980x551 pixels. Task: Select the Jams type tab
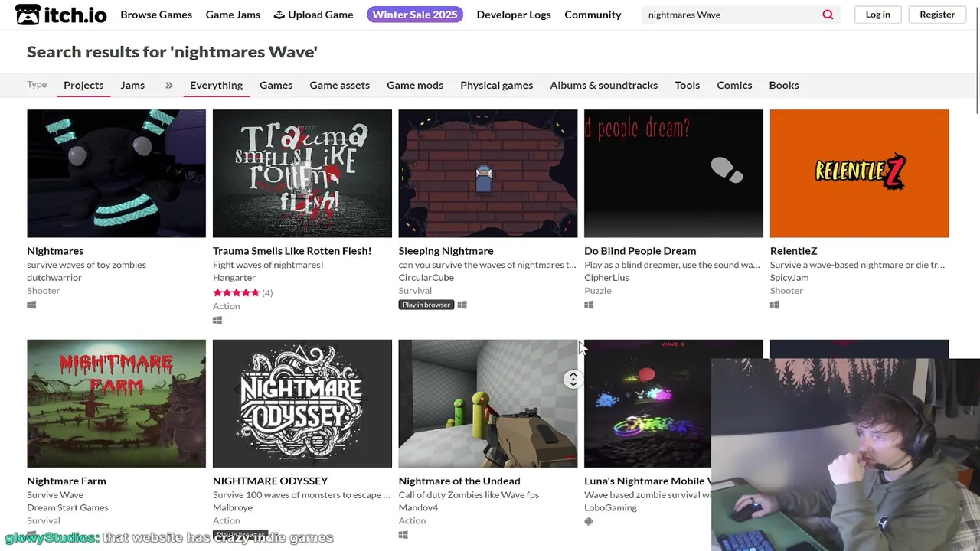click(132, 85)
